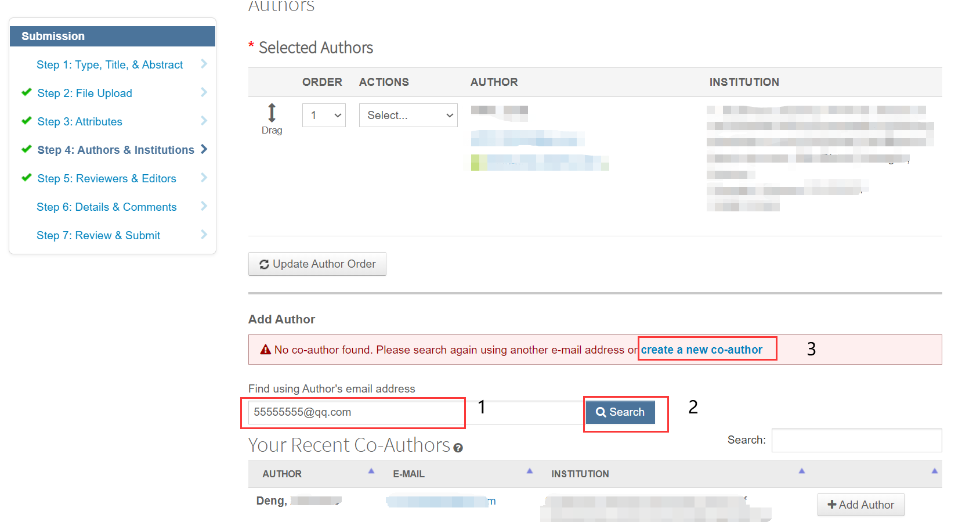980x522 pixels.
Task: Click the Submission panel header
Action: coord(113,36)
